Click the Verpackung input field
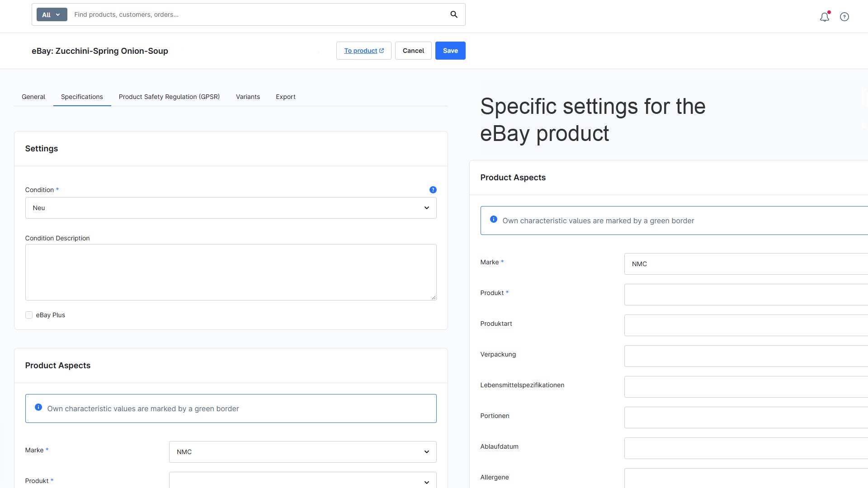Image resolution: width=868 pixels, height=488 pixels. [746, 356]
